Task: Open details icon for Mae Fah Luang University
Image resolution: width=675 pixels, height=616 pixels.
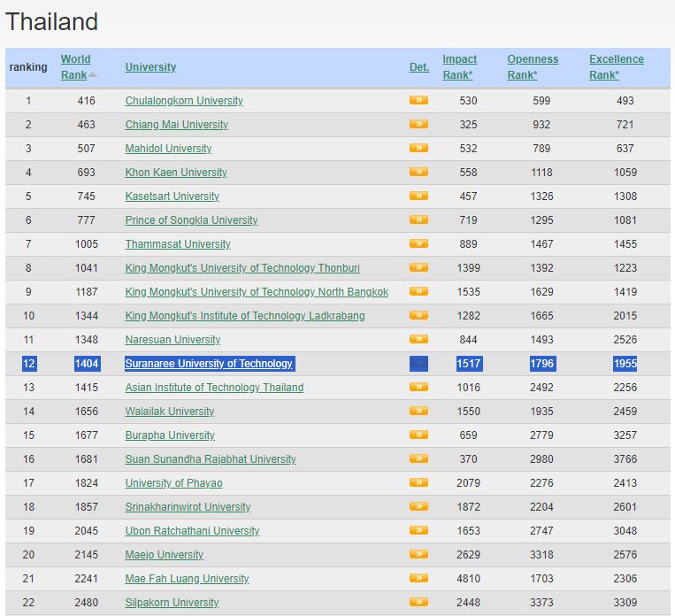Action: click(x=418, y=579)
